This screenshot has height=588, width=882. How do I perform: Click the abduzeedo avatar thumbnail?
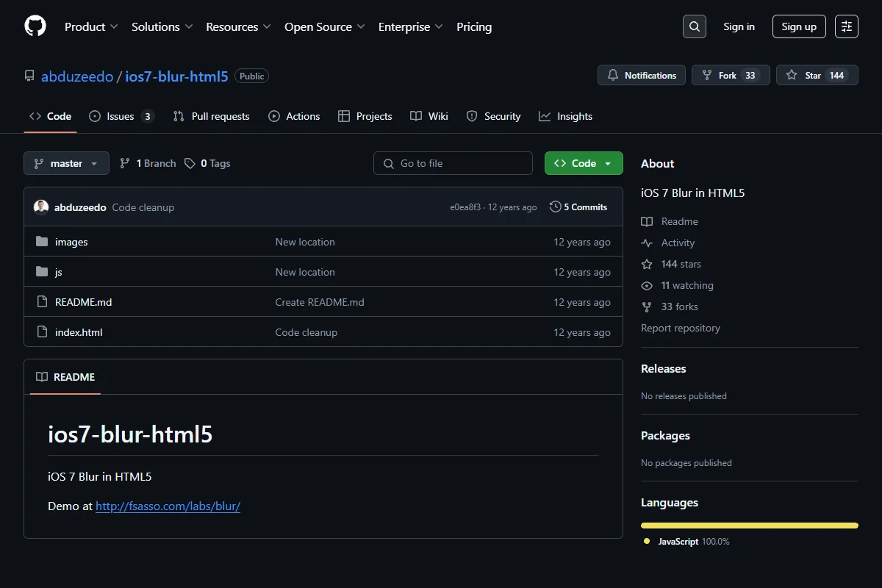click(41, 207)
